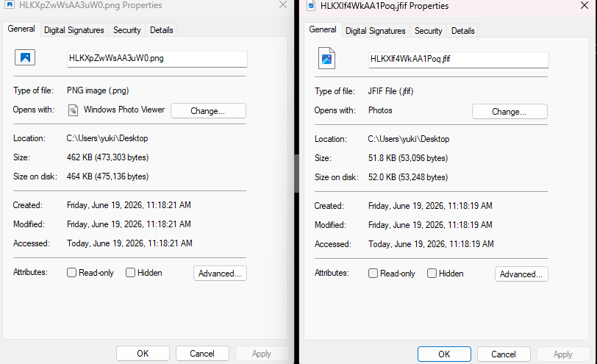Viewport: 597px width, 364px height.
Task: Click Cancel in jfif Properties window
Action: pyautogui.click(x=504, y=354)
